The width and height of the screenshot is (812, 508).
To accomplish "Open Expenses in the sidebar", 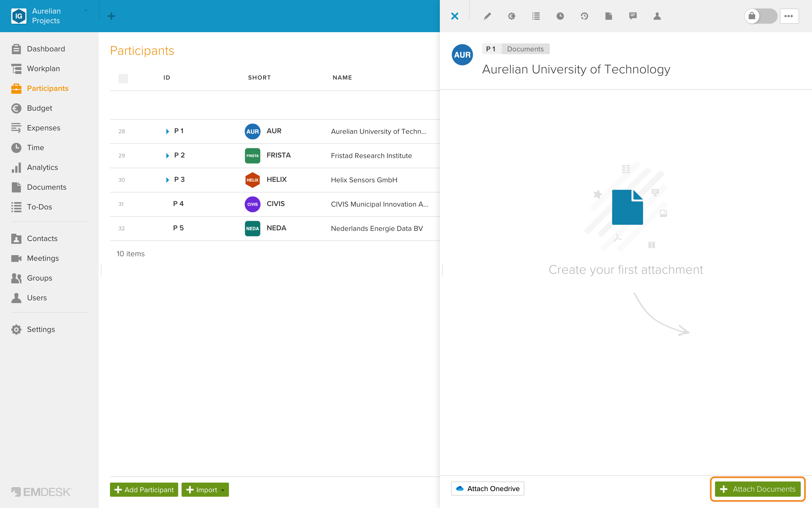I will pyautogui.click(x=44, y=128).
